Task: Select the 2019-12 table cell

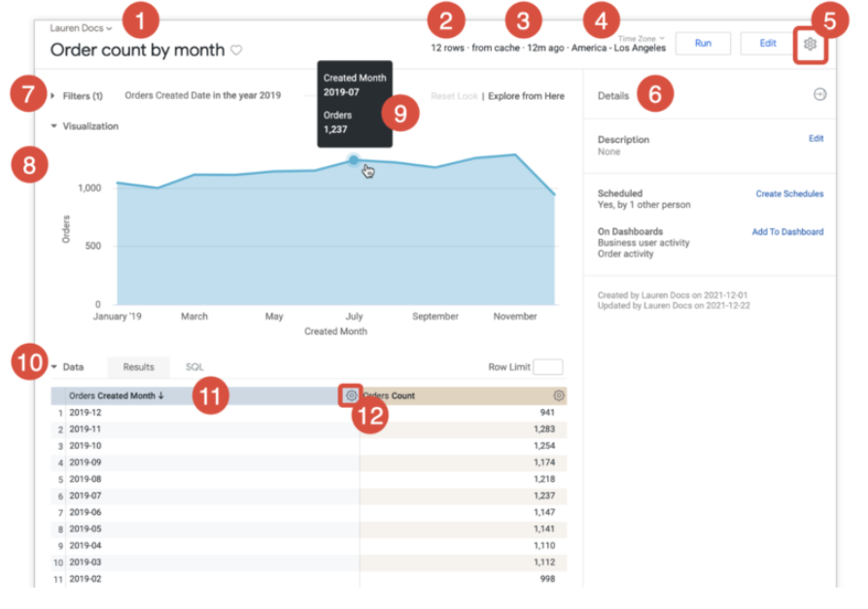Action: point(86,413)
